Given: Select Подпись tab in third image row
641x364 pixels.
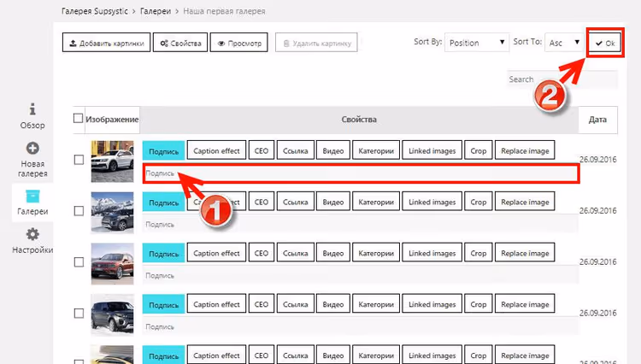Looking at the screenshot, I should (163, 253).
